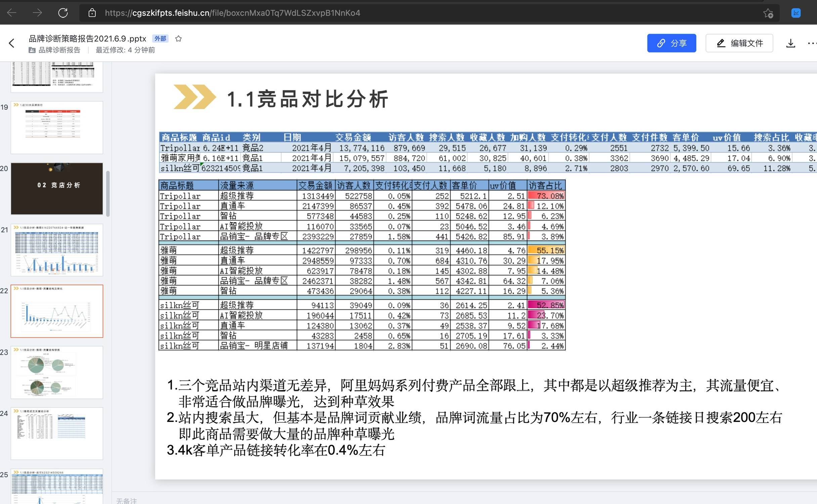Select slide 19 thumbnail
This screenshot has height=504, width=817.
coord(57,127)
